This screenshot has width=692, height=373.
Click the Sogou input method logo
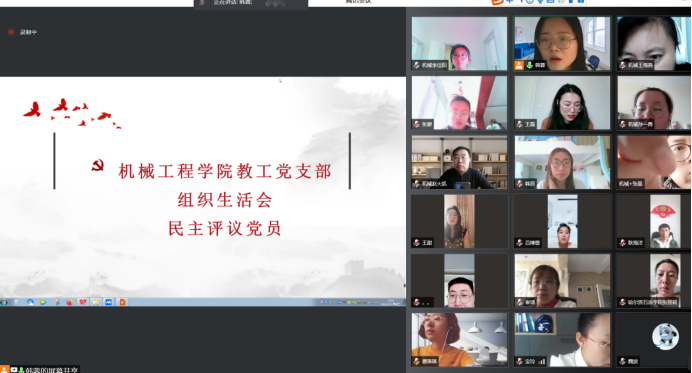click(497, 2)
